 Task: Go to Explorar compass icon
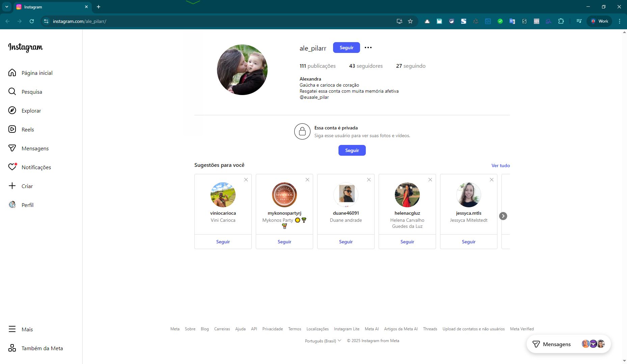[12, 111]
